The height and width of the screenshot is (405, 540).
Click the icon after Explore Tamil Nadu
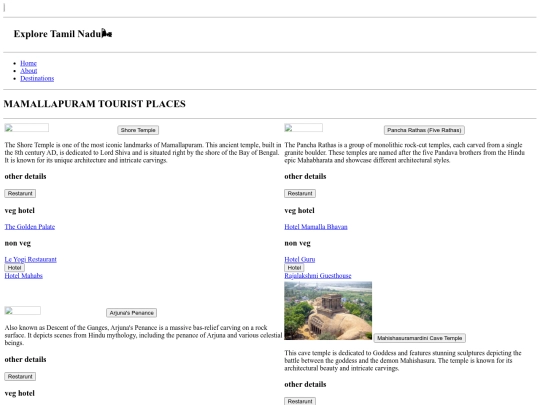point(107,33)
